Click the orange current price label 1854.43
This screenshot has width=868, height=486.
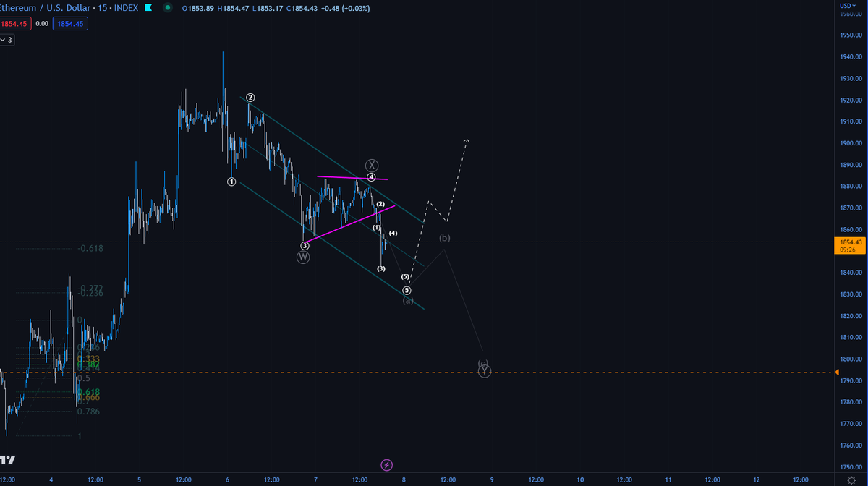[848, 245]
